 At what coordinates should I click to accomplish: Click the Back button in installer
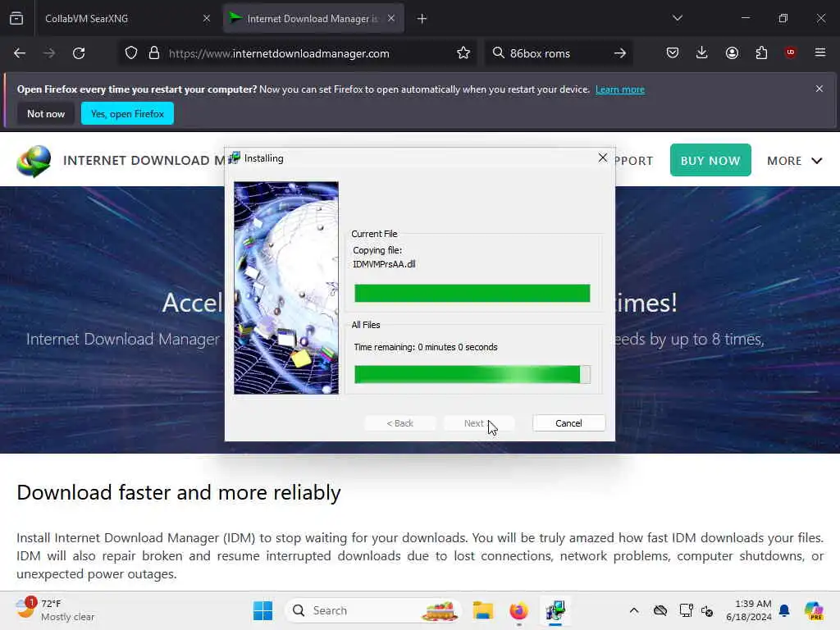point(399,423)
